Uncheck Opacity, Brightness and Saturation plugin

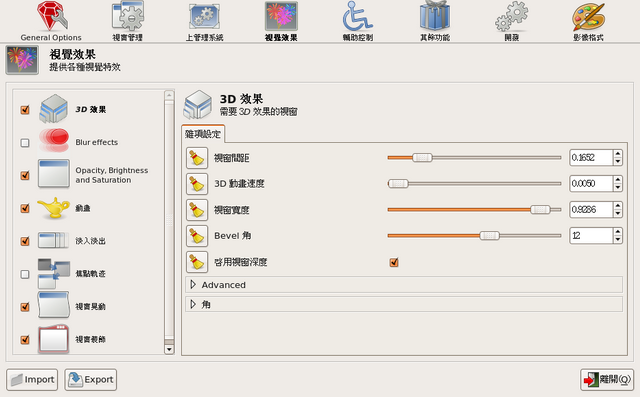pyautogui.click(x=25, y=175)
